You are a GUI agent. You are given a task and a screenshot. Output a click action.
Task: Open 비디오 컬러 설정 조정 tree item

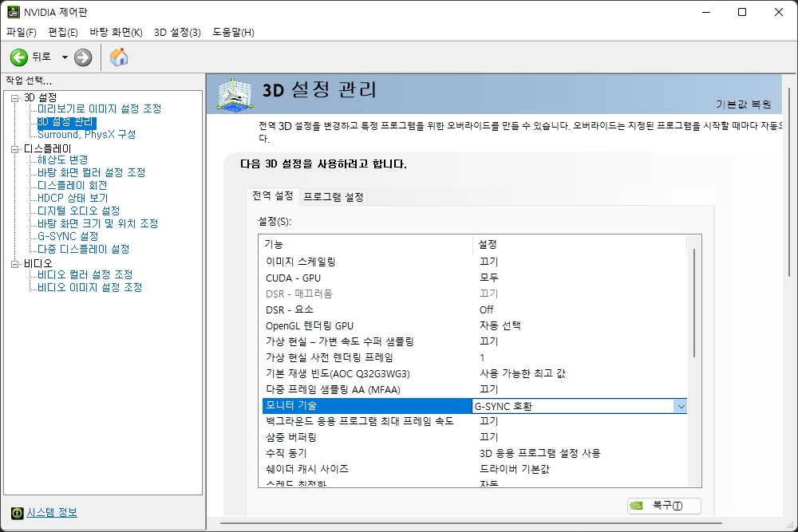tap(85, 274)
